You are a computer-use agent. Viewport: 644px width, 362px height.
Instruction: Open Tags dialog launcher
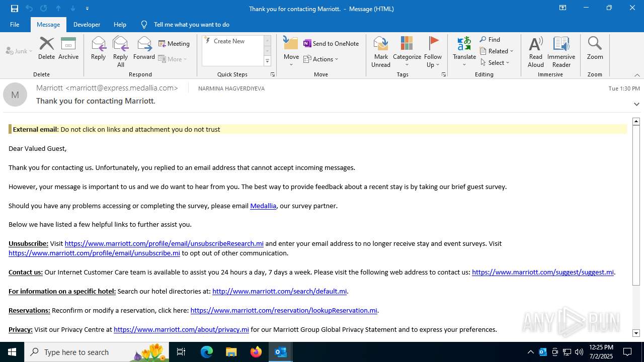point(444,74)
